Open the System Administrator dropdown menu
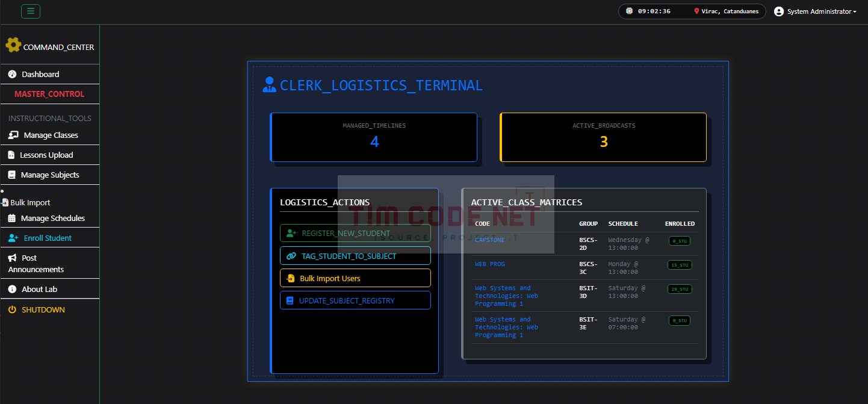 815,11
